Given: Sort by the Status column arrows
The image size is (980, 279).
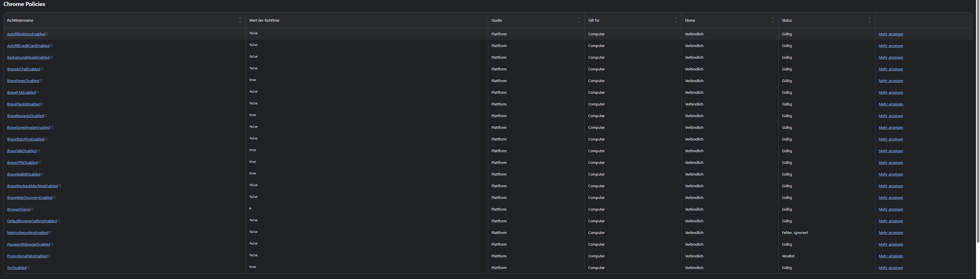Looking at the screenshot, I should (x=869, y=20).
